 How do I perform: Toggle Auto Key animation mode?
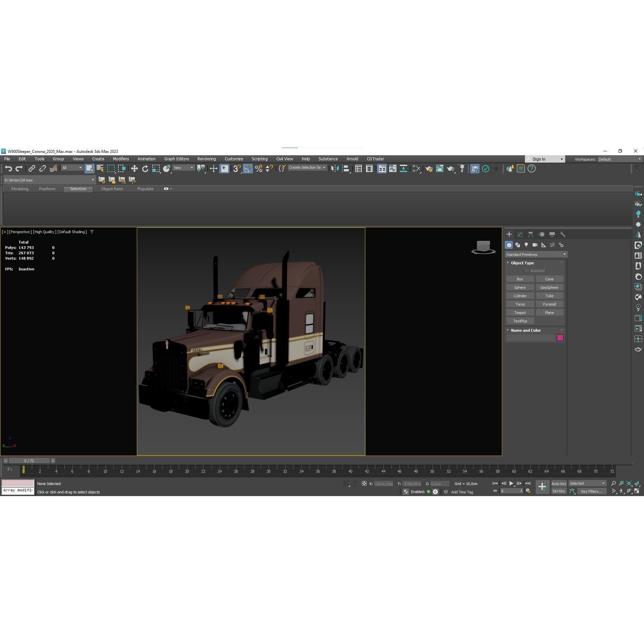point(559,483)
